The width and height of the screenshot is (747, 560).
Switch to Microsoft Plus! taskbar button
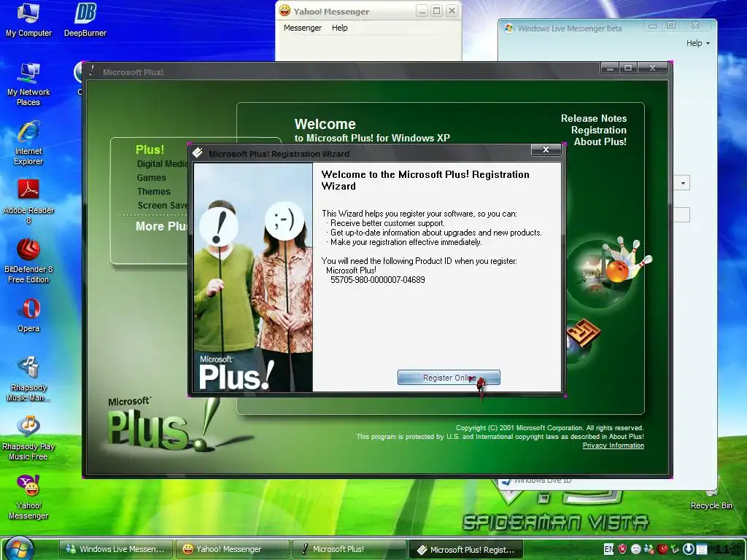pos(349,549)
